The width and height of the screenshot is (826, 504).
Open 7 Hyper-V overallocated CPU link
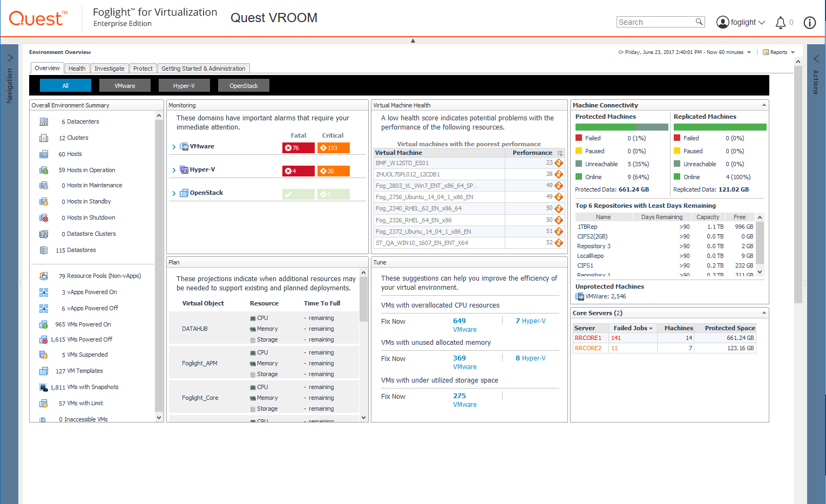[x=530, y=321]
